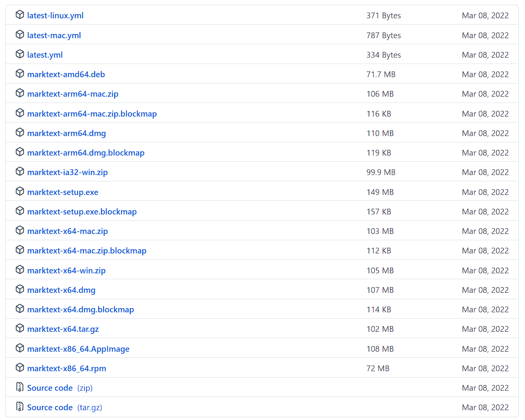Click the 105 MB size value
Screen dimensions: 525x420
tap(380, 271)
